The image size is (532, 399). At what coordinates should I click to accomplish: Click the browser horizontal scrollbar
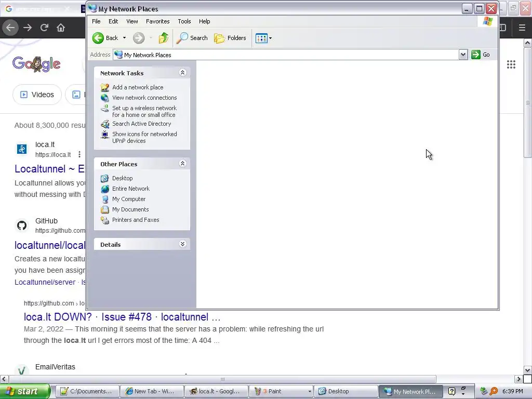(x=222, y=379)
